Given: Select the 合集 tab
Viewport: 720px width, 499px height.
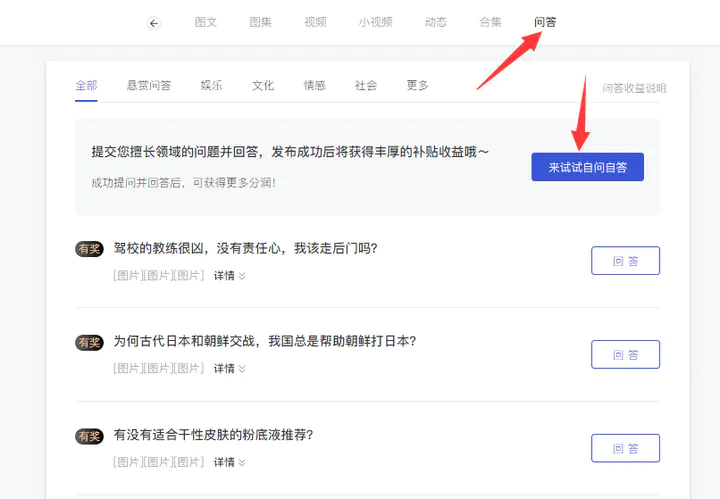Looking at the screenshot, I should 490,22.
